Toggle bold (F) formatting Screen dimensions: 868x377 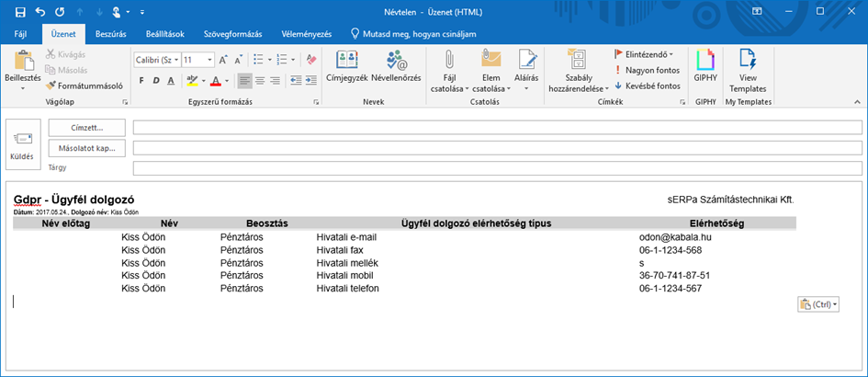141,81
